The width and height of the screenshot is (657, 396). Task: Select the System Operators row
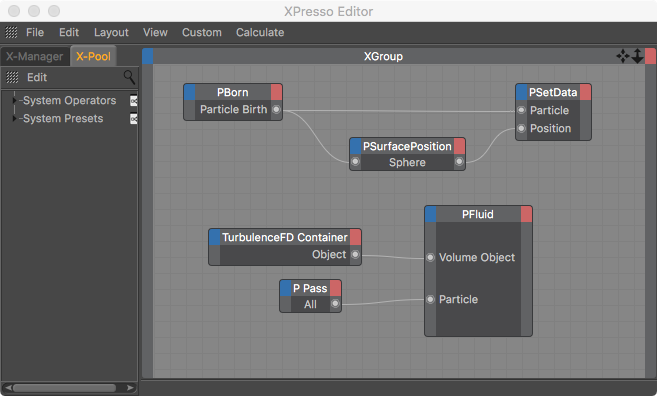pos(70,101)
